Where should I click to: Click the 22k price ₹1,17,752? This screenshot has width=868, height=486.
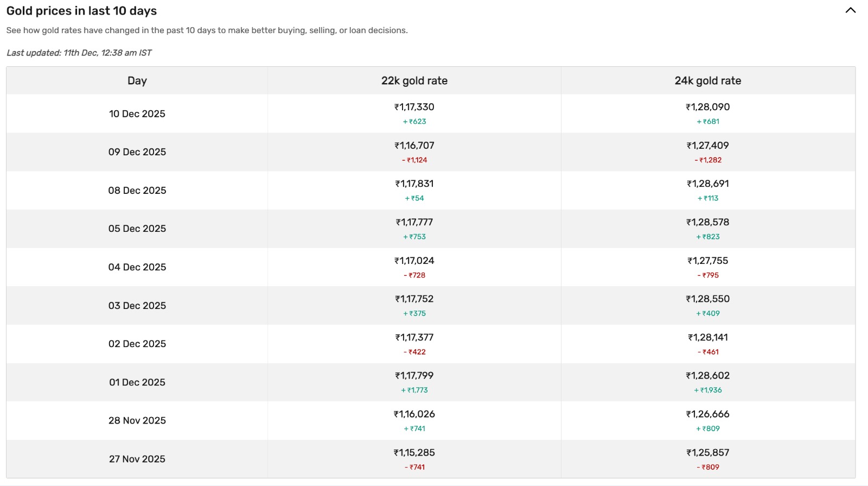[414, 299]
